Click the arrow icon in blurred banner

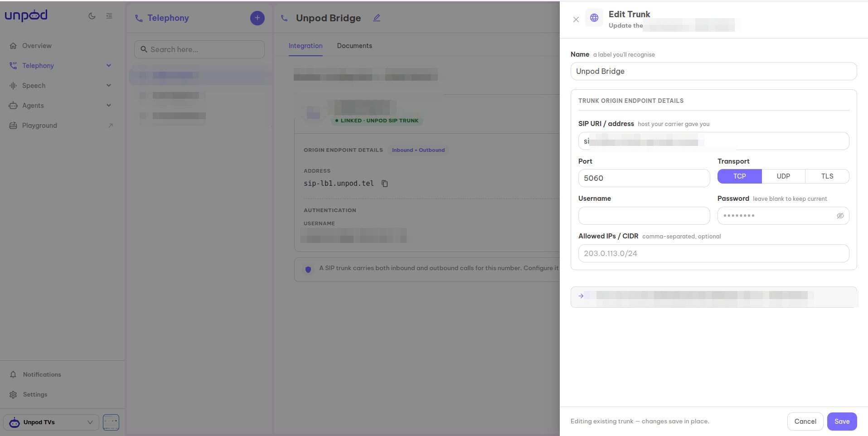click(581, 296)
